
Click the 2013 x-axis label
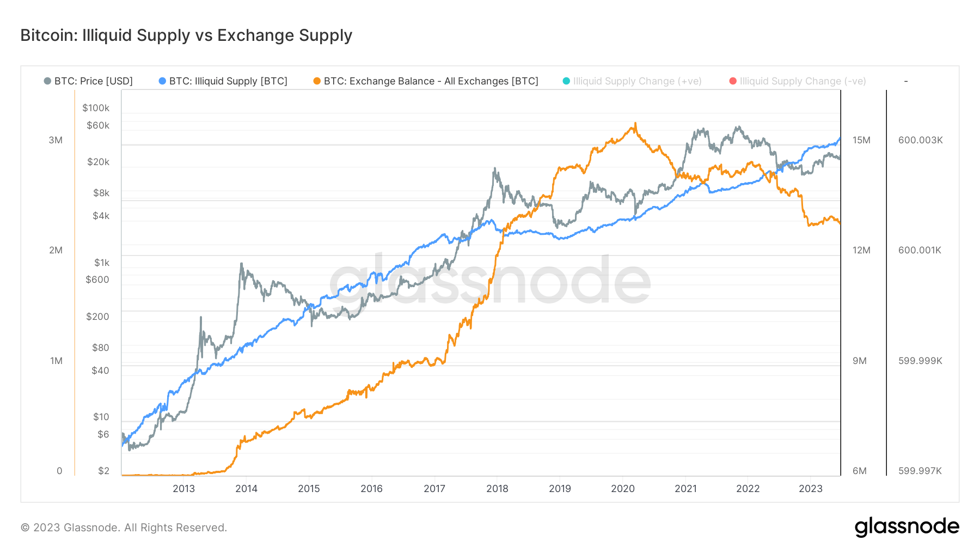pyautogui.click(x=183, y=488)
